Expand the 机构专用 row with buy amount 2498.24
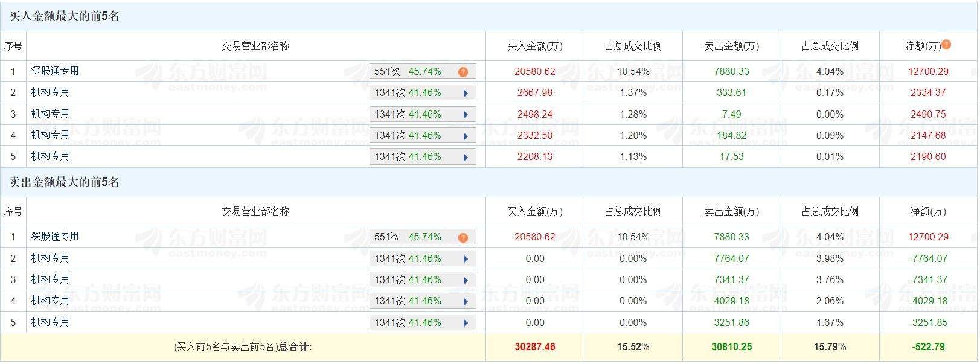 click(x=466, y=115)
